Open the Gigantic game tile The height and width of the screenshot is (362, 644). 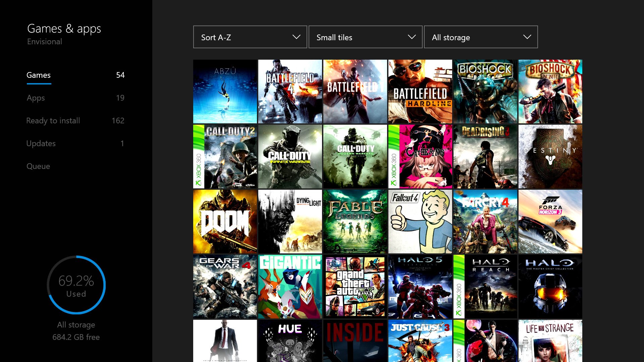click(290, 286)
